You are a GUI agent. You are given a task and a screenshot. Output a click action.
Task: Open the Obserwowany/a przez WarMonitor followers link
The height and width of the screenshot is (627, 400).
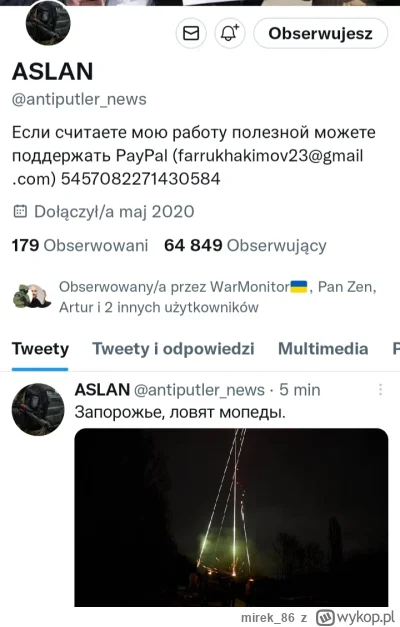pos(218,297)
